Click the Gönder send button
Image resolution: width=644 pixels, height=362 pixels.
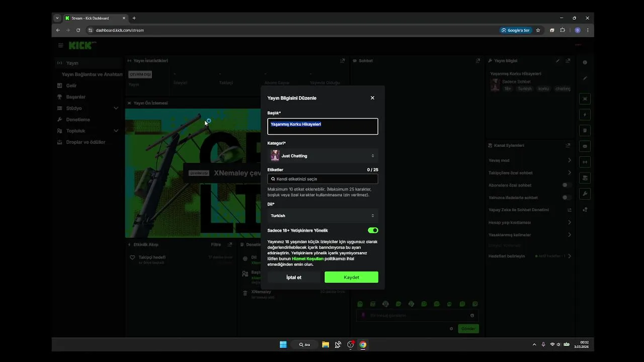[x=468, y=329]
